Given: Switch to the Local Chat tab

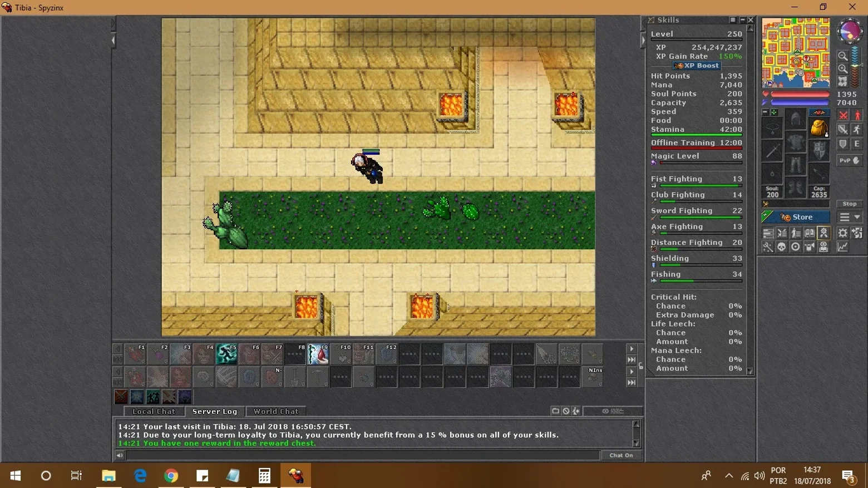Looking at the screenshot, I should coord(154,411).
